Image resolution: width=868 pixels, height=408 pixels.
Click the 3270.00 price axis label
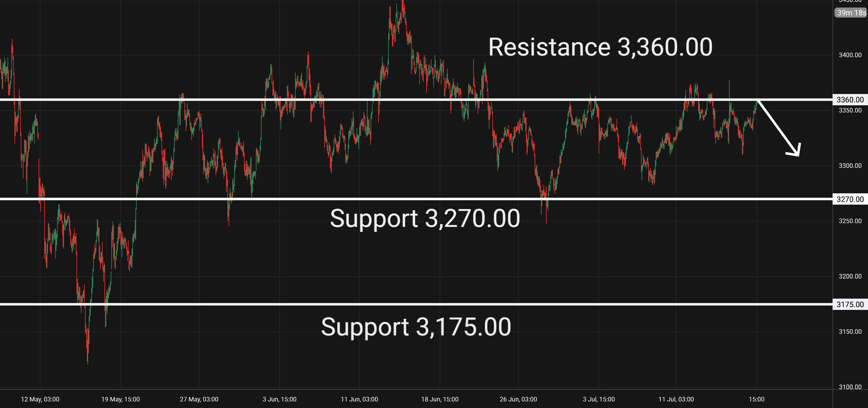[850, 199]
